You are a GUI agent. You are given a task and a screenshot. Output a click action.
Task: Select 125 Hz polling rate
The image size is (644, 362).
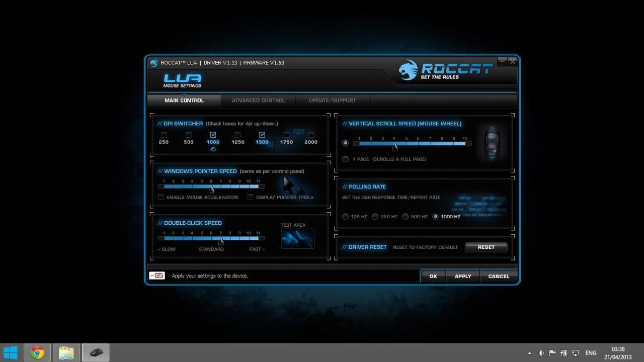345,217
